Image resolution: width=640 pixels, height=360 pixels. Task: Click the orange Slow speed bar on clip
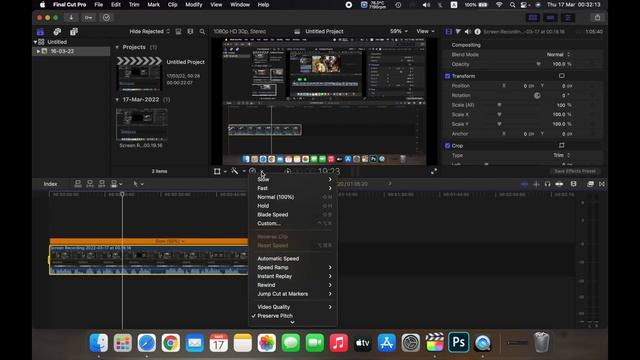tap(149, 241)
